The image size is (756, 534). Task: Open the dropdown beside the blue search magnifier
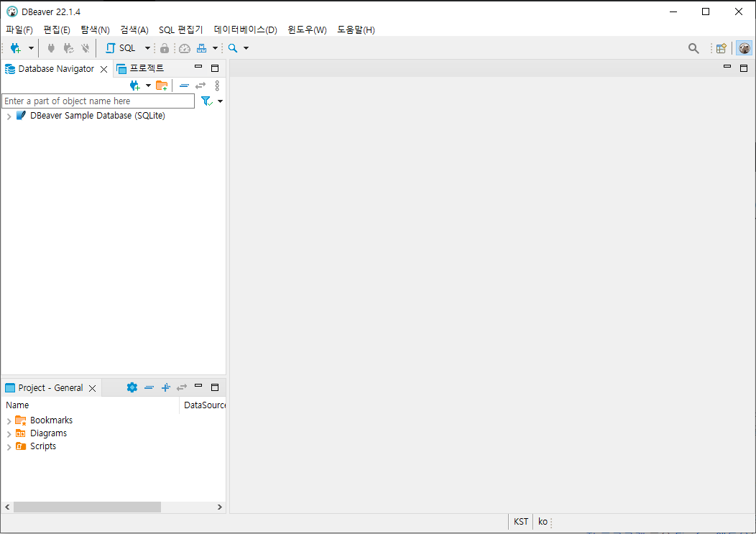246,48
